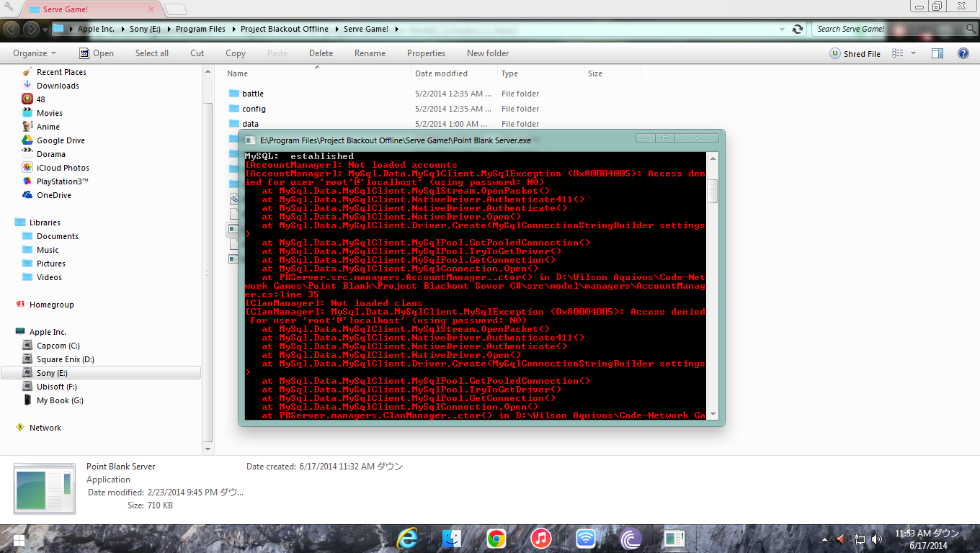This screenshot has width=980, height=553.
Task: Open the Organize menu
Action: click(x=33, y=53)
